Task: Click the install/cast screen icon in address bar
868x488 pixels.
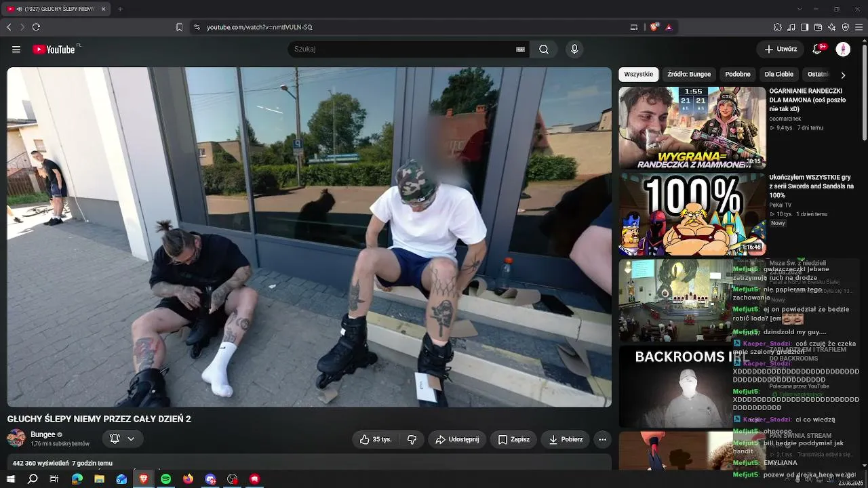Action: pyautogui.click(x=634, y=27)
